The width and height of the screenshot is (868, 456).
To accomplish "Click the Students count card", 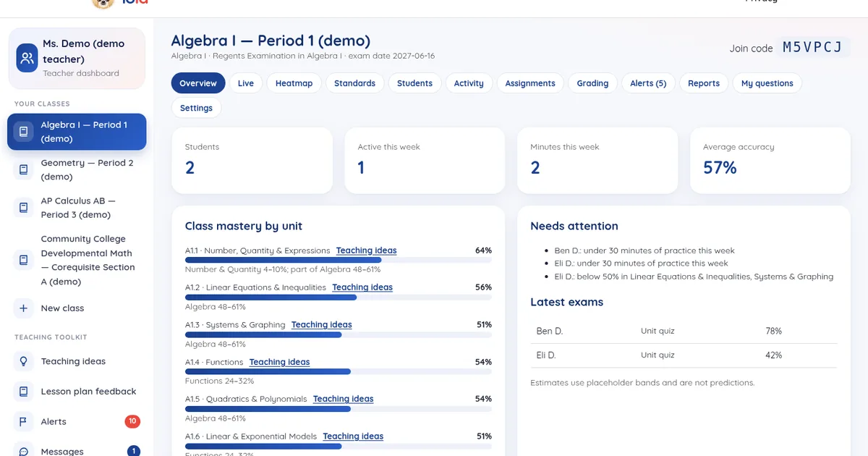I will [x=252, y=161].
